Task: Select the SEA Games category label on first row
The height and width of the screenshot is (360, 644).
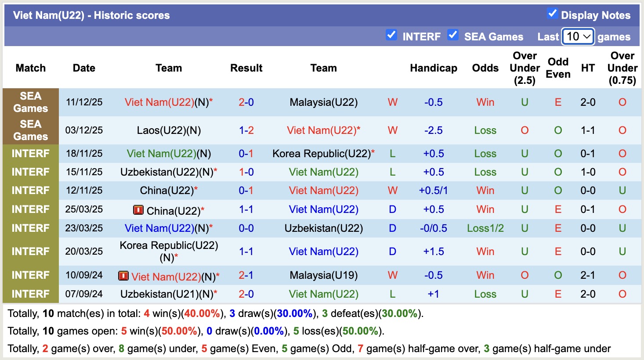Action: tap(30, 102)
